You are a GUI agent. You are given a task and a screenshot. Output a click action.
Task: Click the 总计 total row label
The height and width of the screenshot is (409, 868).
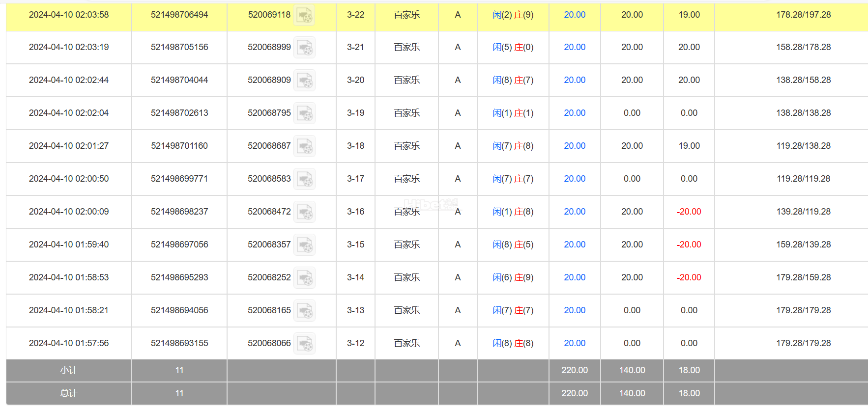pyautogui.click(x=69, y=393)
